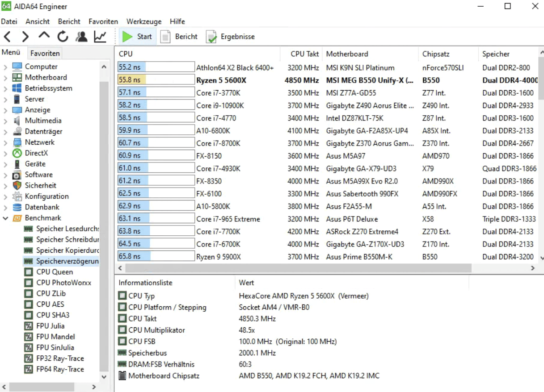Expand the Netzwerk tree node
This screenshot has height=392, width=544.
pyautogui.click(x=5, y=142)
